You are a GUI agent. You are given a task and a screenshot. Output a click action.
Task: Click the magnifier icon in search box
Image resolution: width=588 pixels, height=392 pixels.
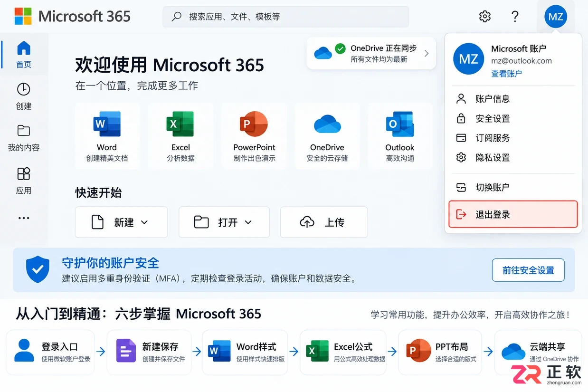[177, 17]
